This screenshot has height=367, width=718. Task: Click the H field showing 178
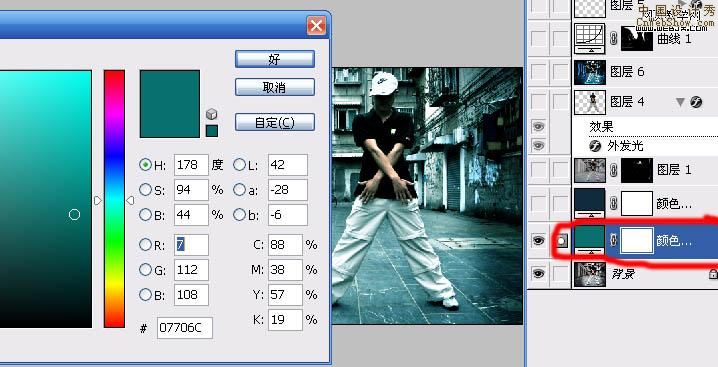[x=191, y=164]
